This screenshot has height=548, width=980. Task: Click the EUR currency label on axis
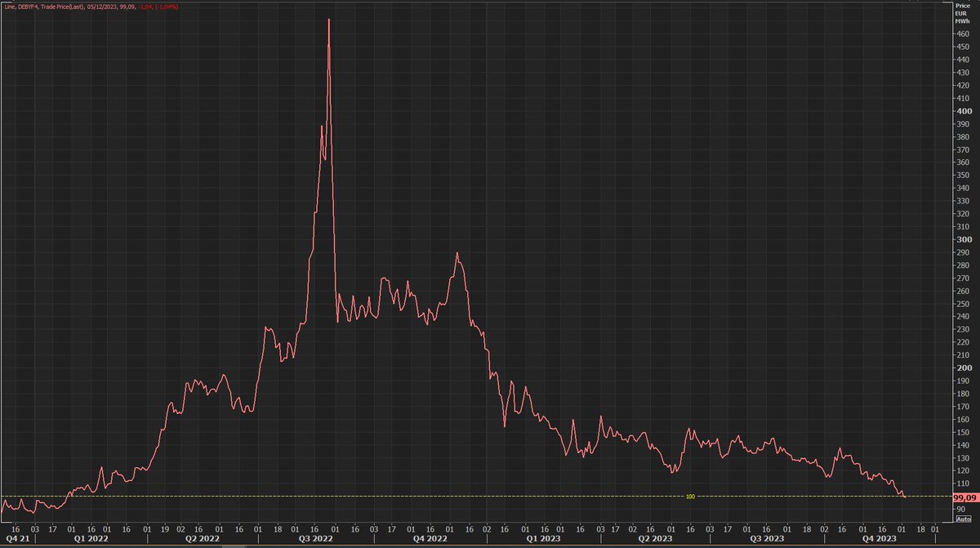tap(960, 14)
